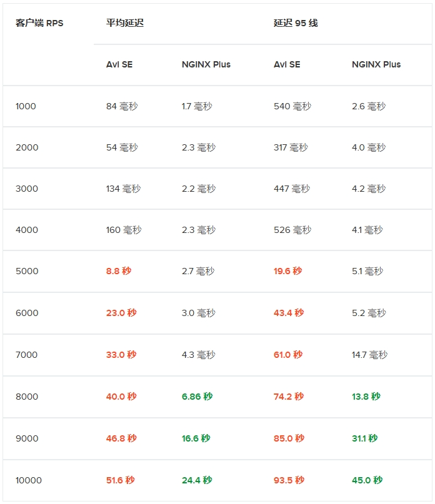Viewport: 435px width, 504px height.
Task: Click the 客户端 RPS column header
Action: point(39,23)
